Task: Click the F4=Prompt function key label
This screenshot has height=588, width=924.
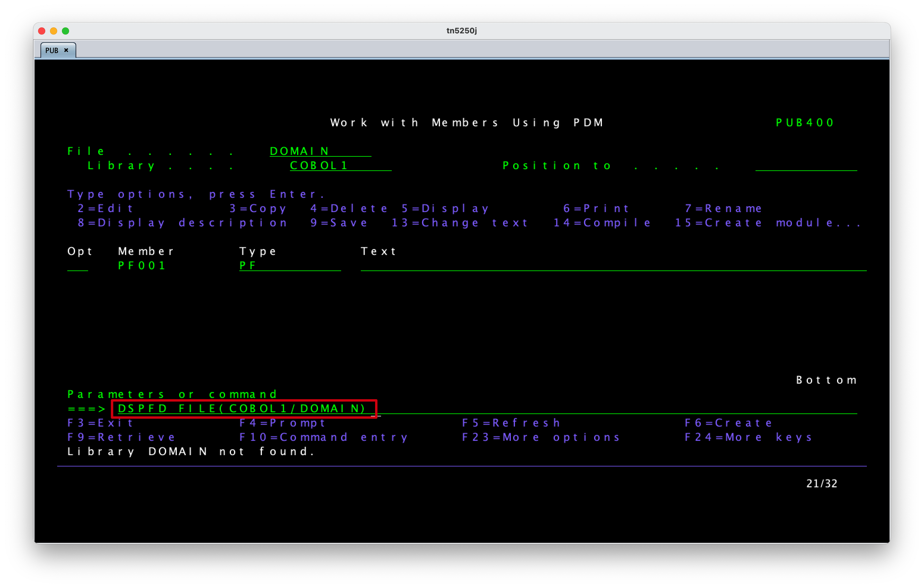Action: click(282, 423)
